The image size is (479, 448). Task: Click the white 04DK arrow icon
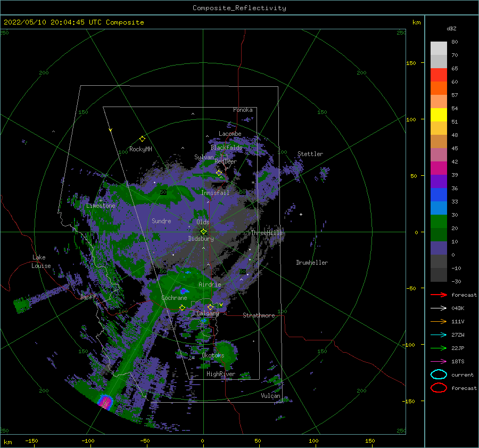click(439, 308)
